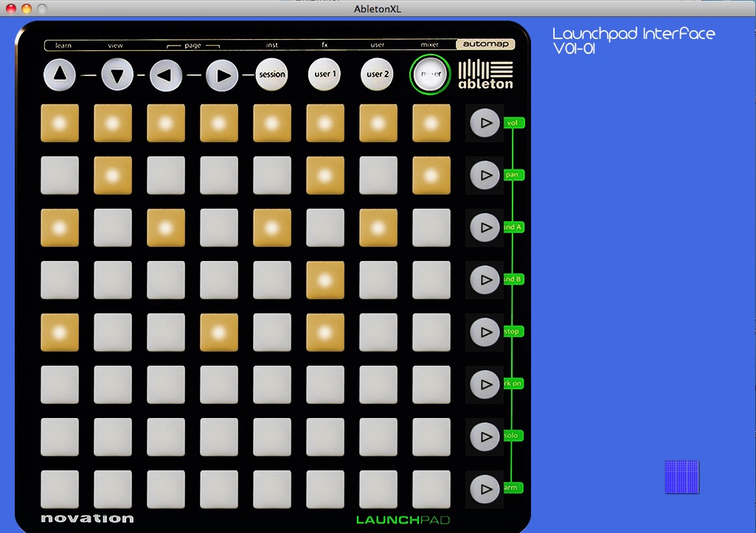Toggle the trk on-row pad under down arrow
This screenshot has width=756, height=533.
(x=113, y=385)
